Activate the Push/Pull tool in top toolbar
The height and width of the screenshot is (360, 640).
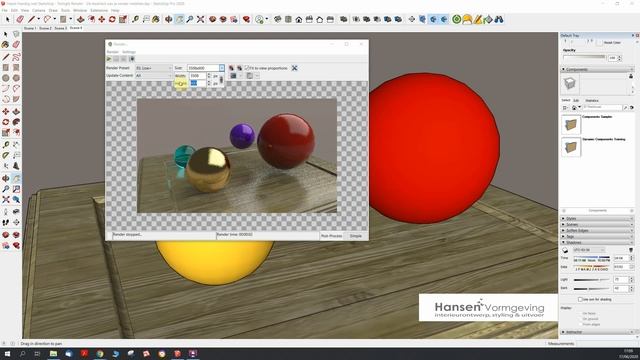80,19
